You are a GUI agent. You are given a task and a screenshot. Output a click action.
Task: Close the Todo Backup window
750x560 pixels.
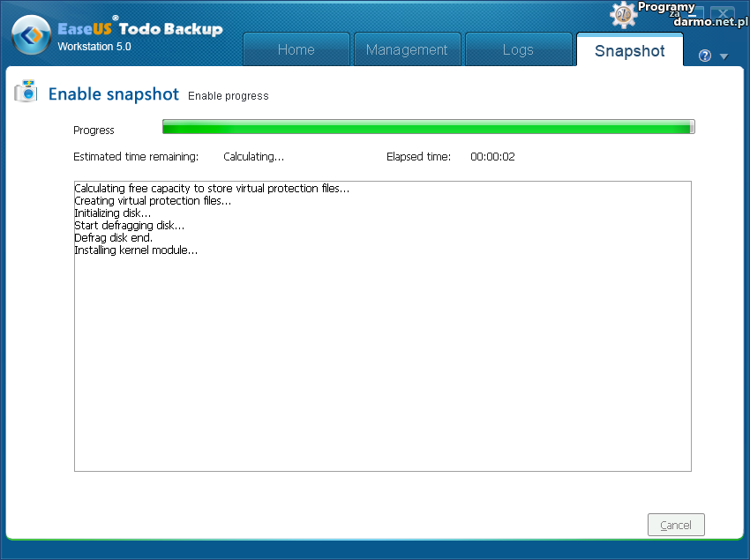[x=723, y=15]
